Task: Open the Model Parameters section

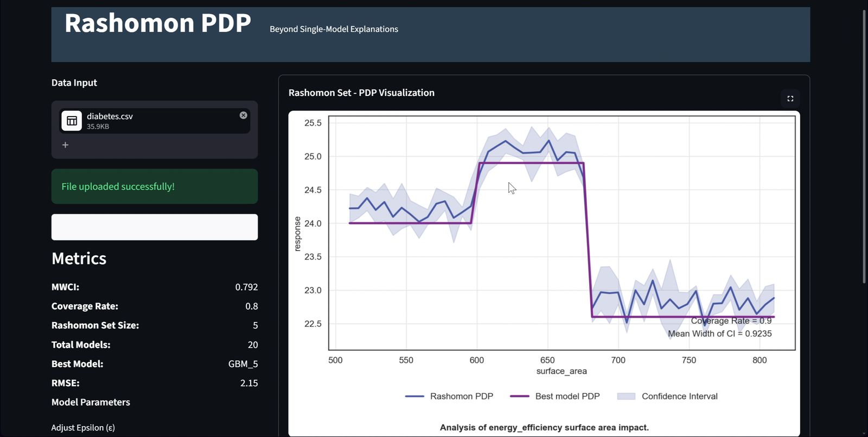Action: [91, 402]
